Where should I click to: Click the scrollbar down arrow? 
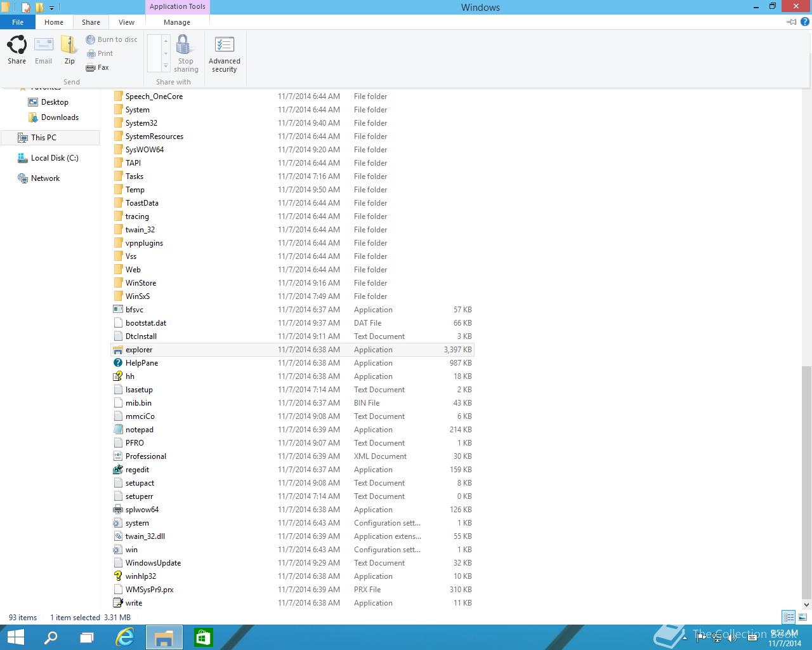pos(807,604)
